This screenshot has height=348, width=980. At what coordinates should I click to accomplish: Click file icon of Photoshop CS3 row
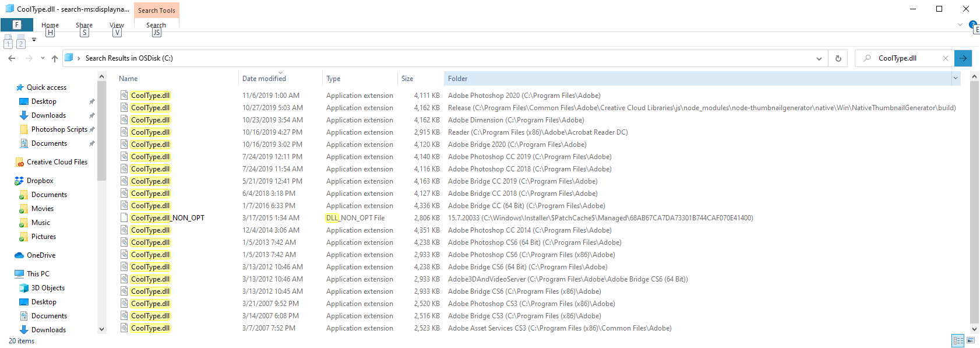pyautogui.click(x=124, y=303)
